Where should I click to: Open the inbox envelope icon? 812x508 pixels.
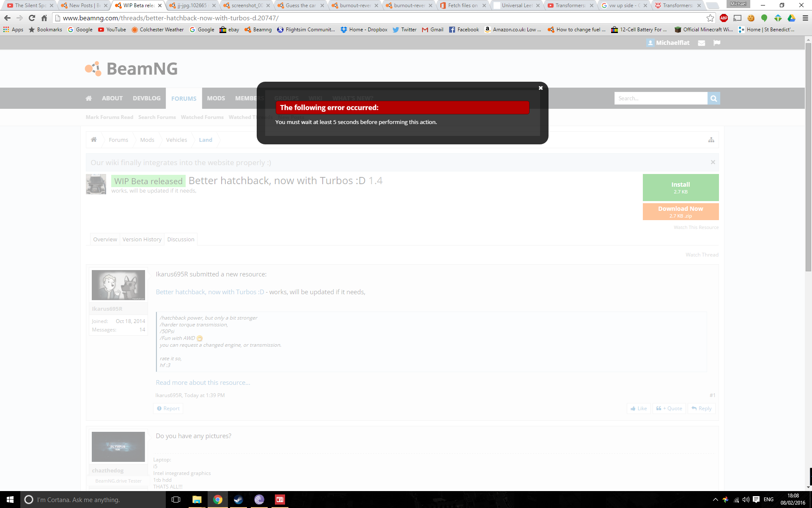click(x=701, y=43)
